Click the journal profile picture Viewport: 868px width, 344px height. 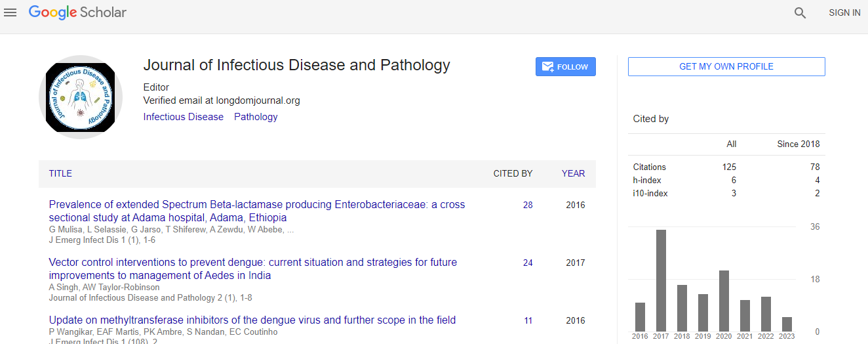click(x=81, y=97)
